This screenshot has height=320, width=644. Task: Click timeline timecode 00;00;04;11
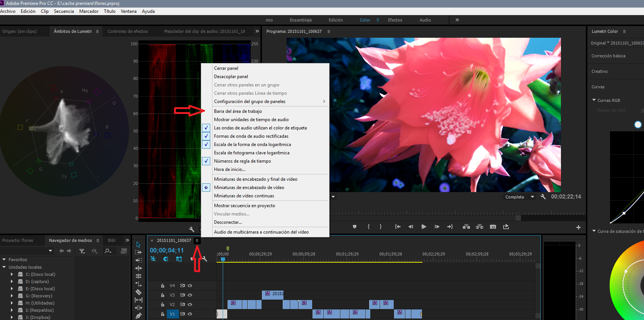[166, 250]
